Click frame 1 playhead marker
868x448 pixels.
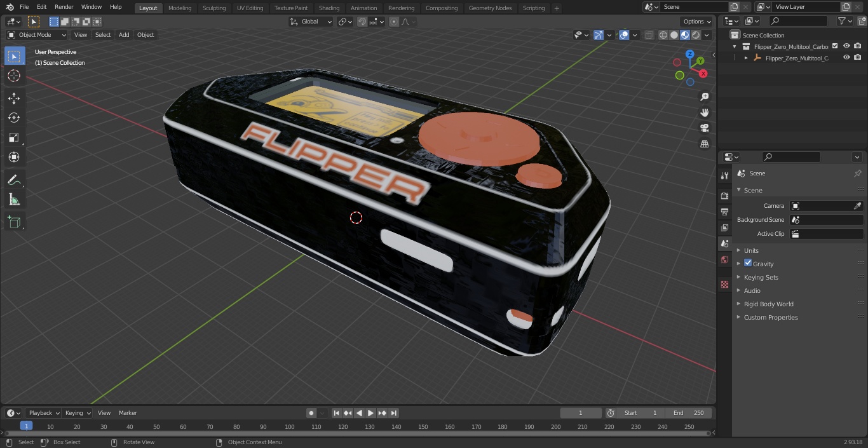[26, 426]
